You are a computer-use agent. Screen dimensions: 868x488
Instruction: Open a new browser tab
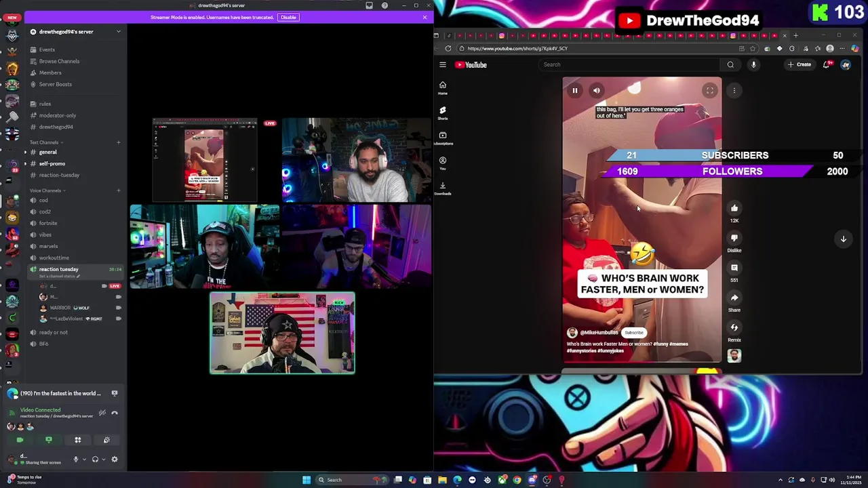tap(796, 35)
